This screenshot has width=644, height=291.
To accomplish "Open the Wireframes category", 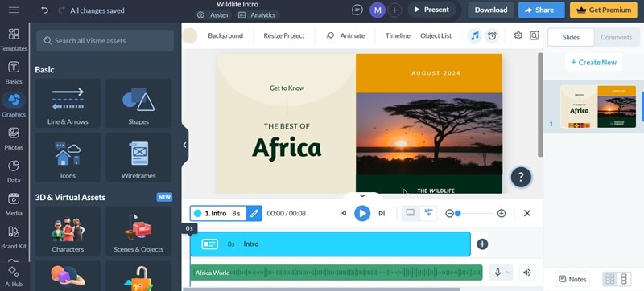I will (138, 158).
